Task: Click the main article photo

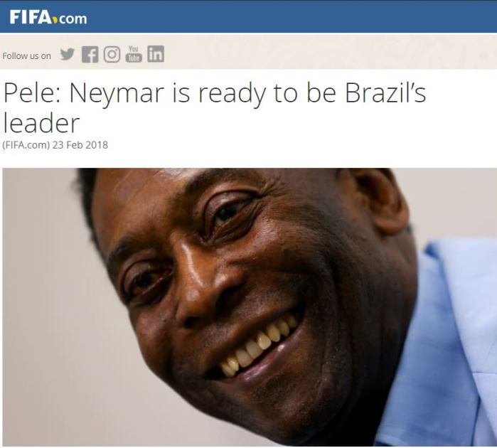Action: click(250, 306)
